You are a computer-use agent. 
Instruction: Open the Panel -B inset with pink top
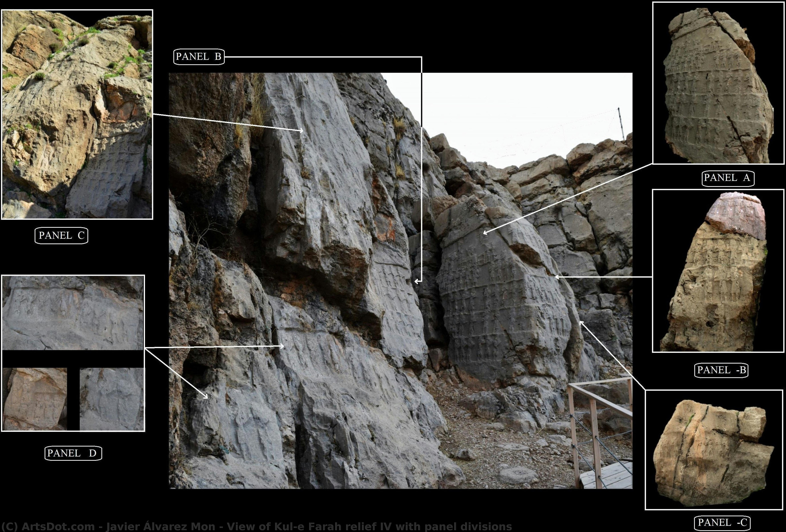pyautogui.click(x=718, y=271)
